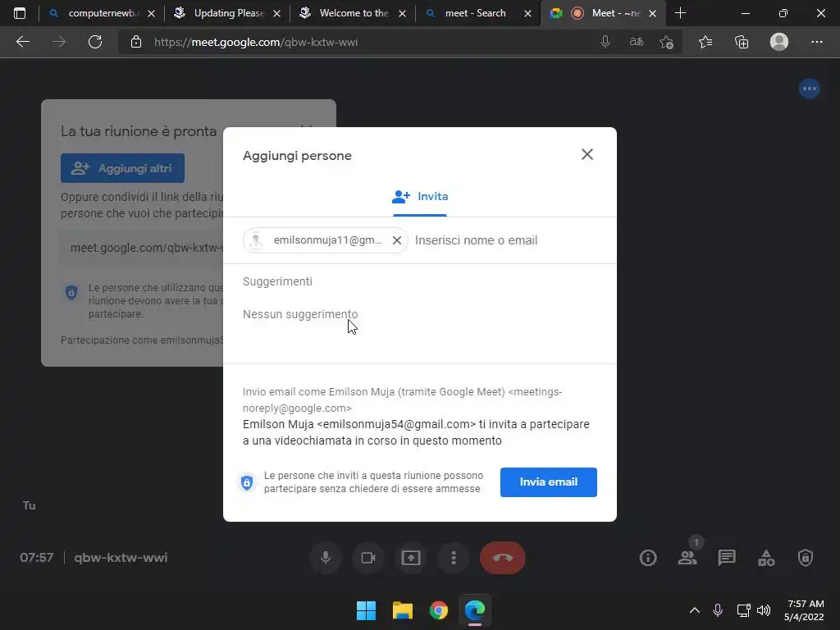Click the shield lock icon in dialog

click(247, 482)
